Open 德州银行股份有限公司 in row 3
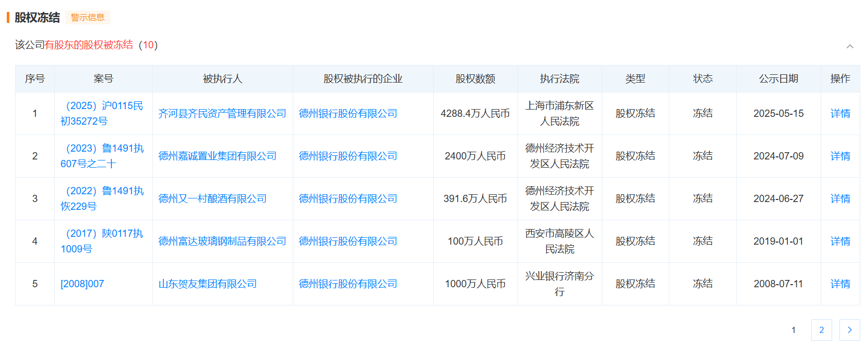 (x=348, y=198)
